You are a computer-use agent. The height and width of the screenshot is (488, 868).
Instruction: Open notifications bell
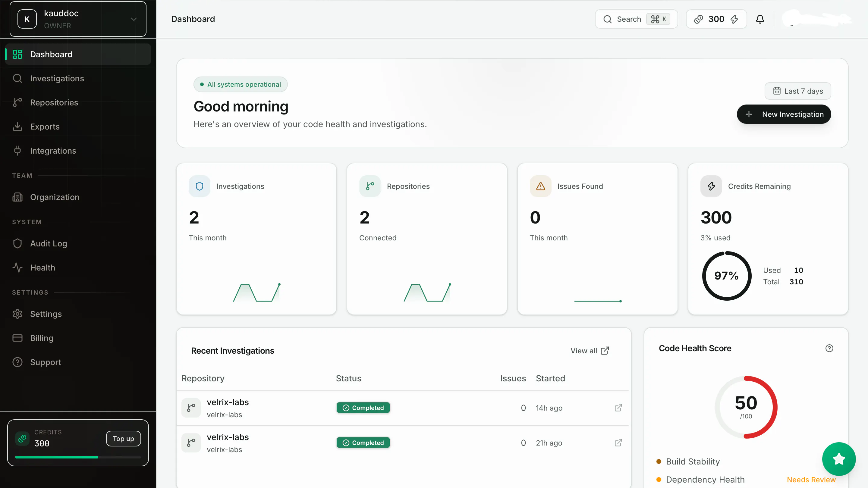pos(760,19)
